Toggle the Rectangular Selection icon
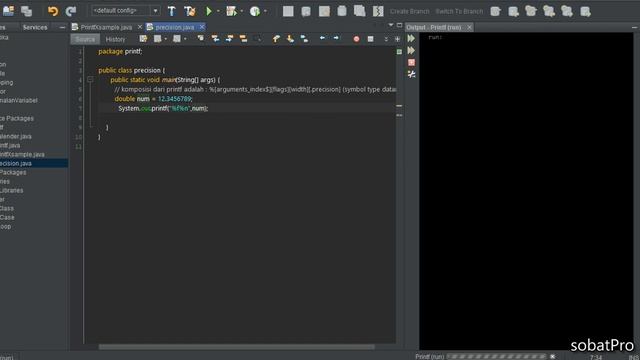Viewport: 640px width, 360px height. pyautogui.click(x=258, y=39)
